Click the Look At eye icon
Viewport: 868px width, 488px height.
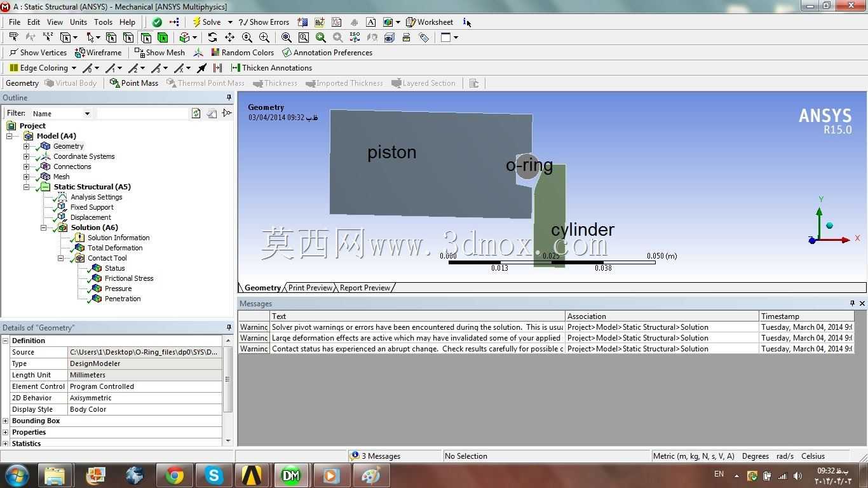[390, 37]
